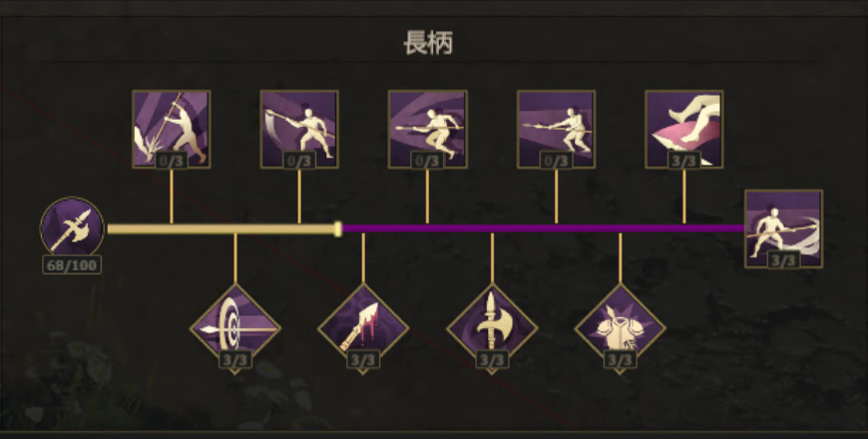Select the bloody blade passive perk
The image size is (868, 439).
(x=363, y=329)
